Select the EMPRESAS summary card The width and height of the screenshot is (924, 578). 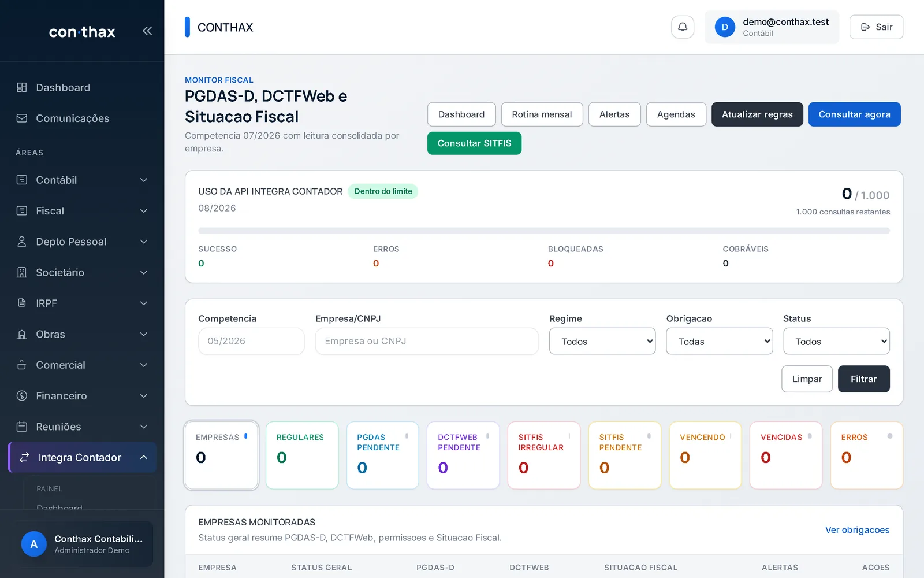click(221, 455)
